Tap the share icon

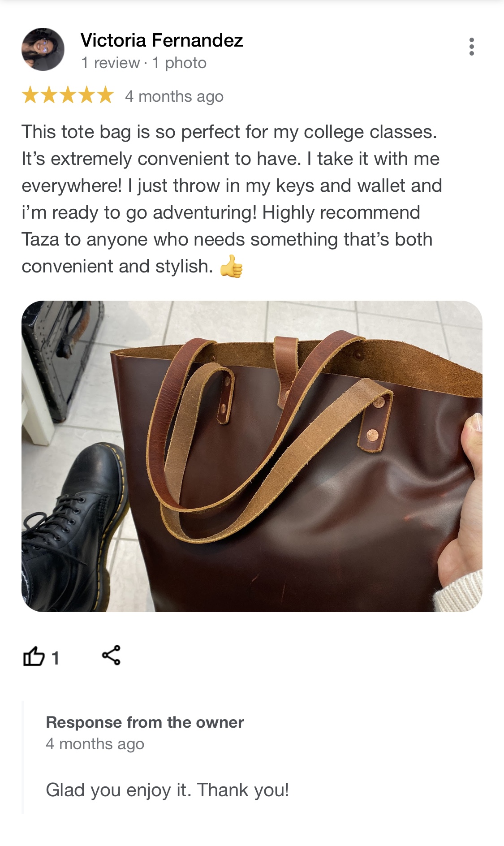111,656
